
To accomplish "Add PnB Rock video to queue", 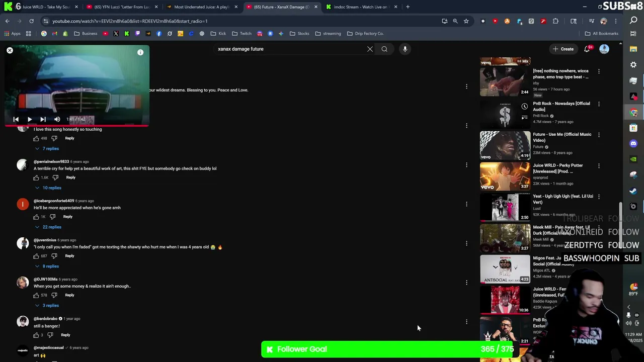I will coord(525,118).
